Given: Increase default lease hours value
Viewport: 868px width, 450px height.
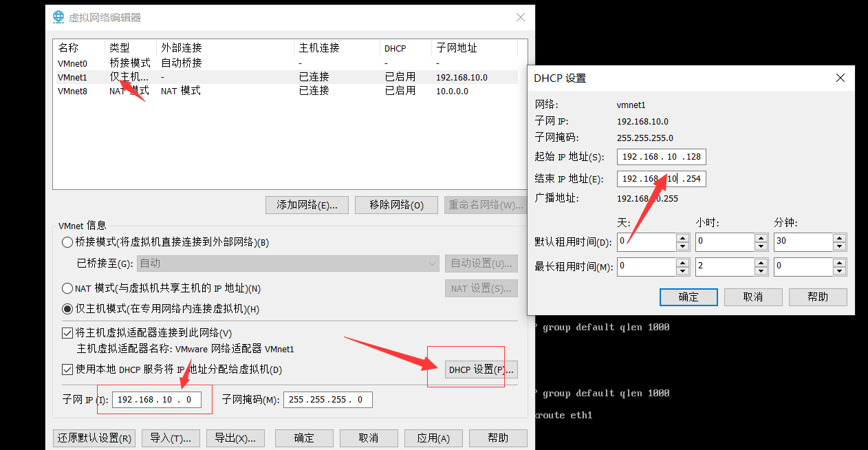Looking at the screenshot, I should [761, 238].
